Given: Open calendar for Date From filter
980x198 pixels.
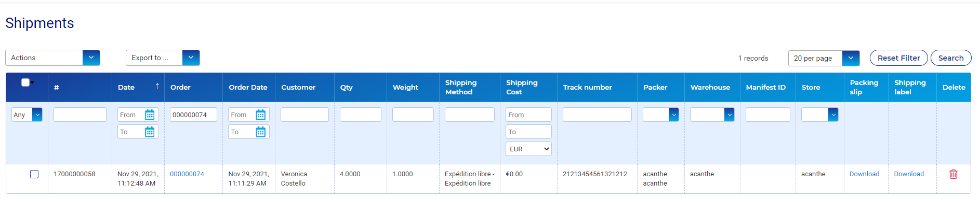Looking at the screenshot, I should 150,115.
